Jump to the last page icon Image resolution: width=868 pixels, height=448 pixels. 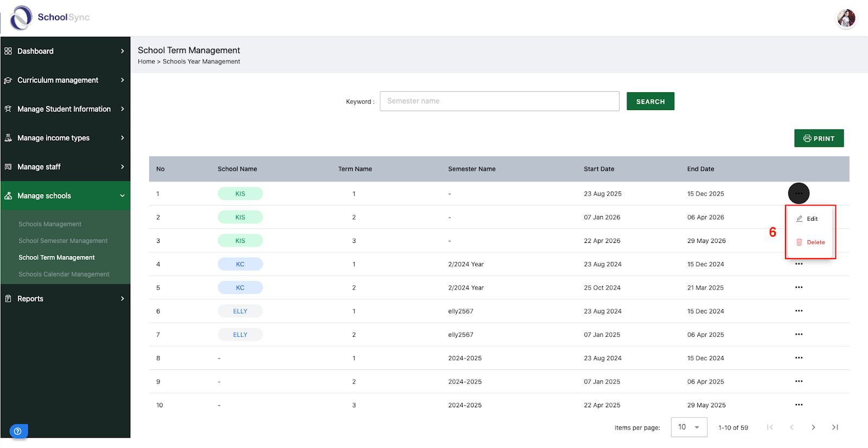click(835, 427)
